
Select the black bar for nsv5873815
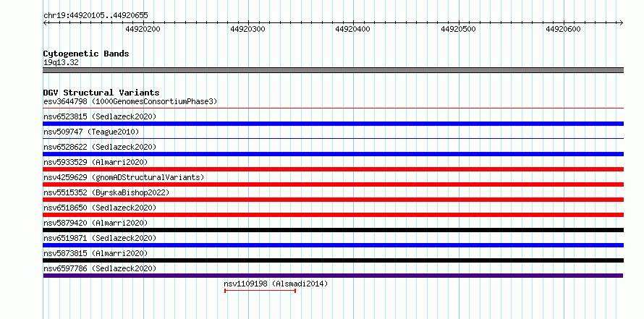(333, 260)
